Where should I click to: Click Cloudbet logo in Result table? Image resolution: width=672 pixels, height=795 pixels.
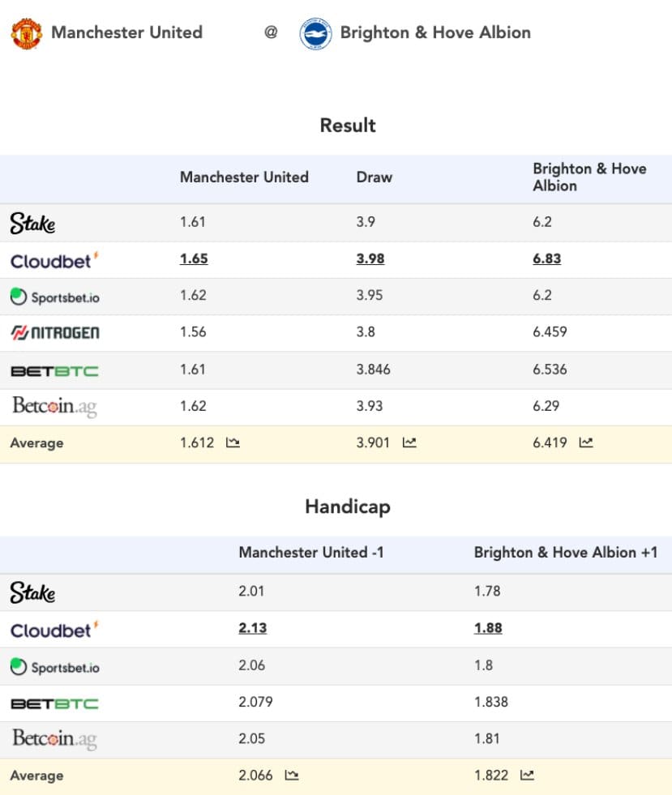(54, 261)
